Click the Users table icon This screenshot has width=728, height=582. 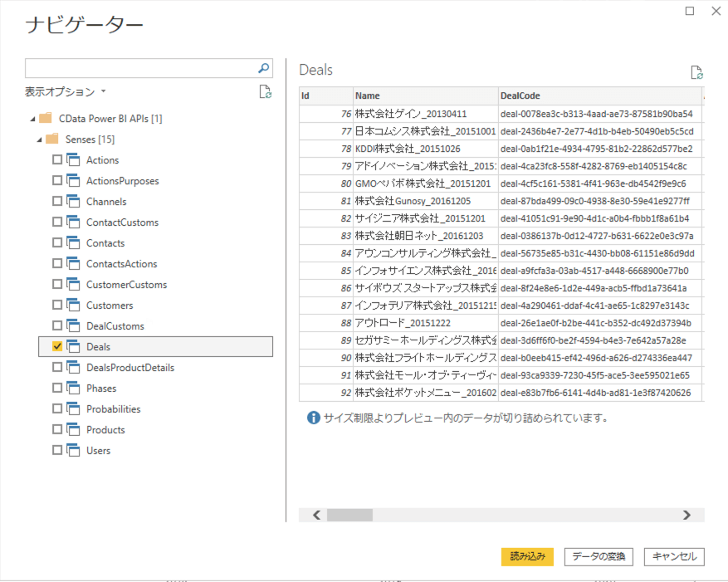pyautogui.click(x=73, y=451)
